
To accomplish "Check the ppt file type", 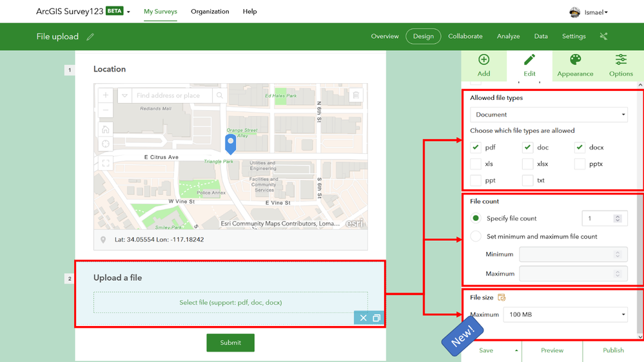I will pyautogui.click(x=476, y=180).
